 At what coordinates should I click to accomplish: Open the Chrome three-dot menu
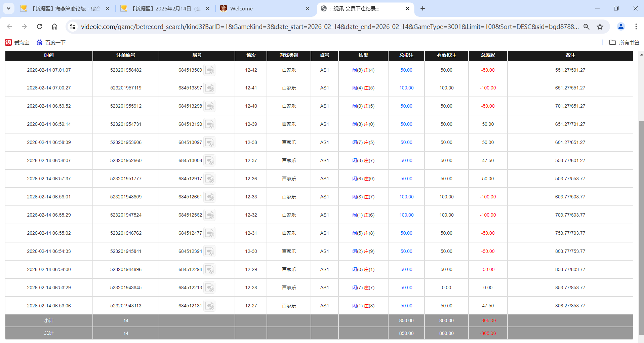tap(636, 27)
